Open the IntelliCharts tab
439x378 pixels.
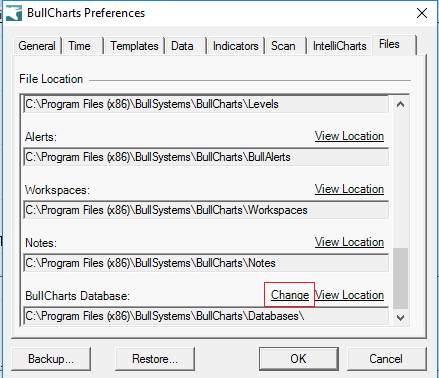coord(340,46)
